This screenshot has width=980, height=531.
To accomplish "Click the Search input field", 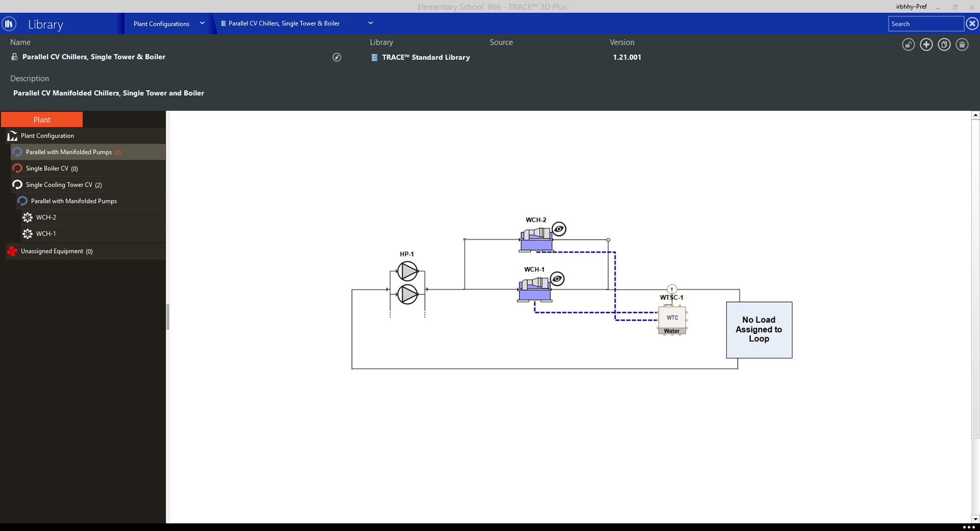I will click(925, 24).
